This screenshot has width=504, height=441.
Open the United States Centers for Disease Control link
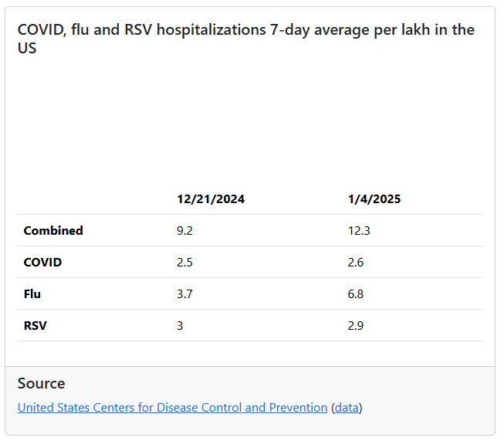tap(172, 408)
